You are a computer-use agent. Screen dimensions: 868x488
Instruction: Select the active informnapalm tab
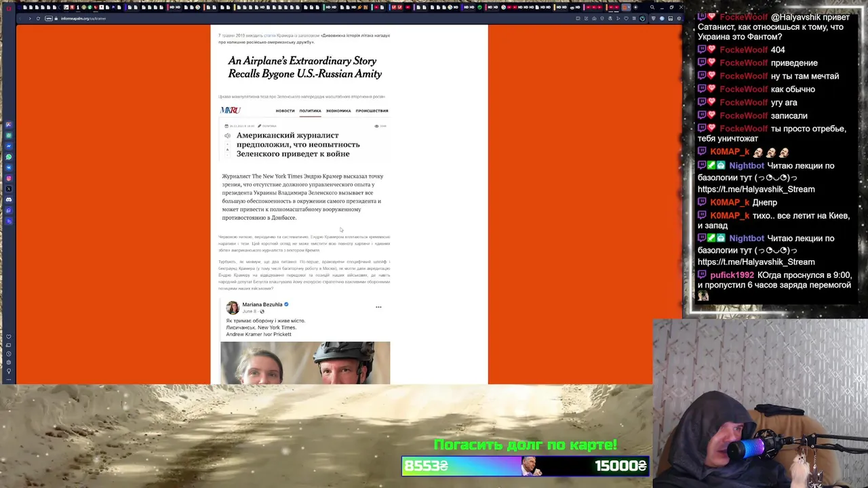[x=626, y=7]
